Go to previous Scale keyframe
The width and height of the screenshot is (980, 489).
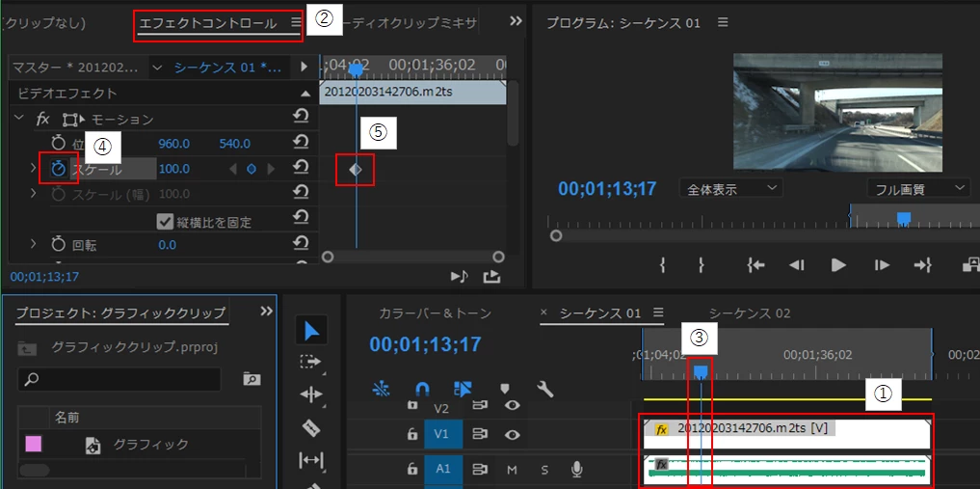[x=233, y=169]
